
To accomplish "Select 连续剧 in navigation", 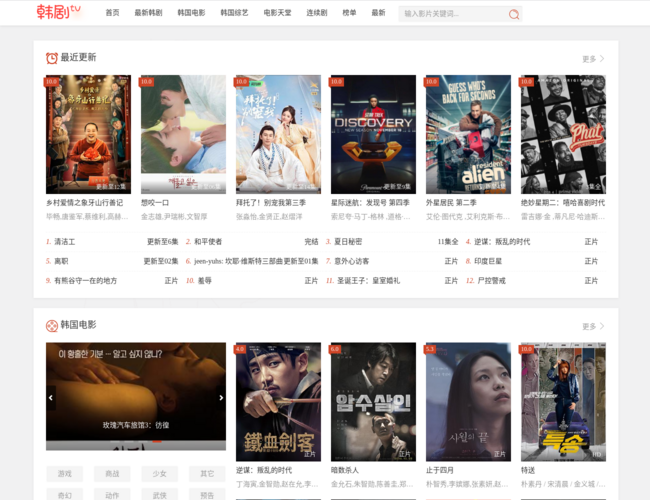I will [x=317, y=13].
